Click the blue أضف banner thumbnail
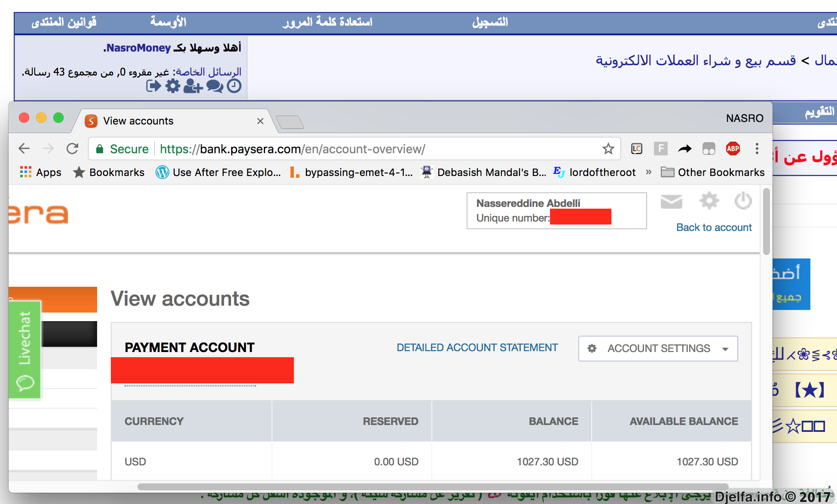Image resolution: width=837 pixels, height=504 pixels. click(791, 284)
